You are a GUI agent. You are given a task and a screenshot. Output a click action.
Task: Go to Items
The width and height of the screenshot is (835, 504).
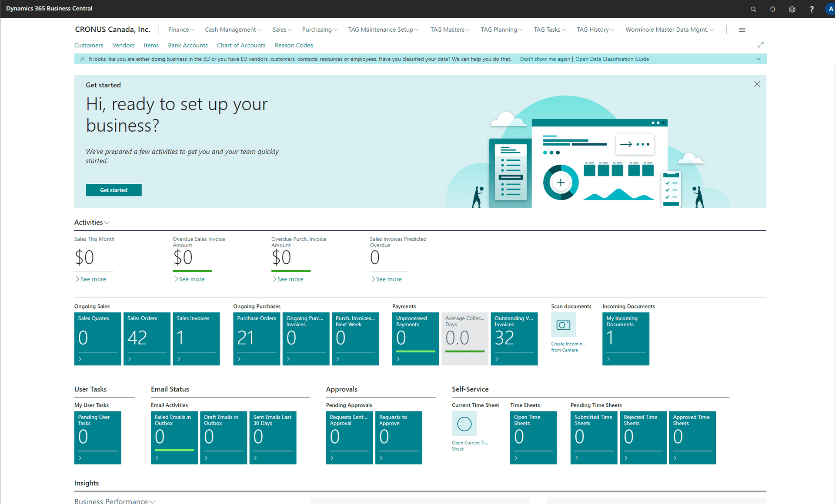pos(151,45)
